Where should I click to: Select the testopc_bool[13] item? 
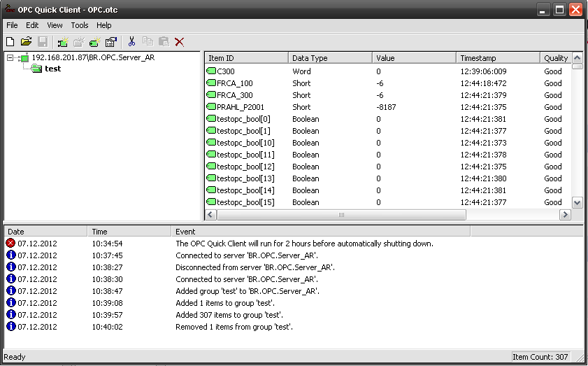coord(245,178)
